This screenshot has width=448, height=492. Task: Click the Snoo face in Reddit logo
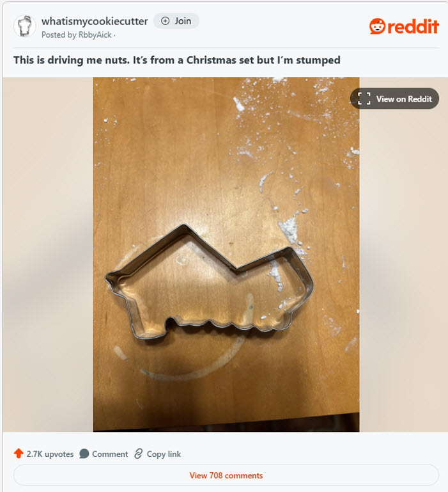tap(377, 26)
